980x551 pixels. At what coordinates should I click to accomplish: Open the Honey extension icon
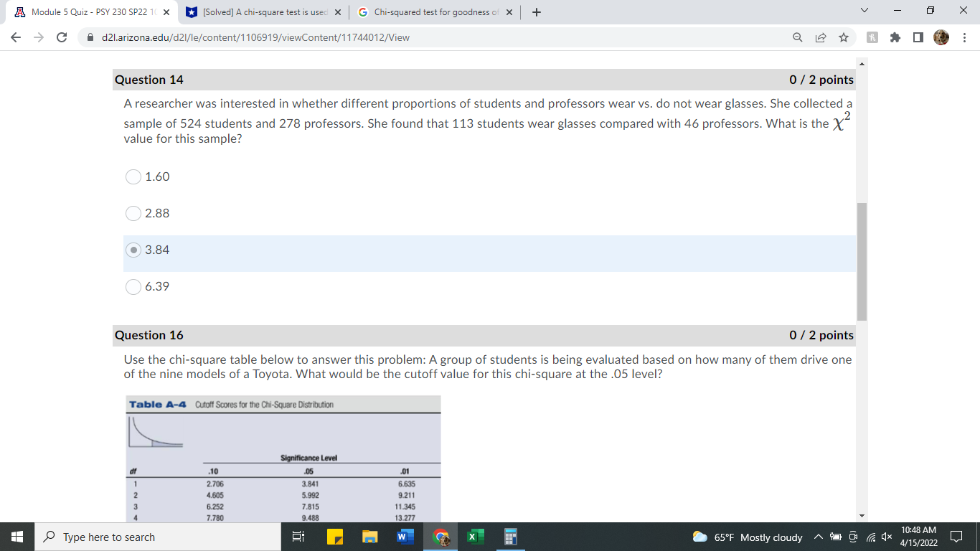[x=872, y=37]
